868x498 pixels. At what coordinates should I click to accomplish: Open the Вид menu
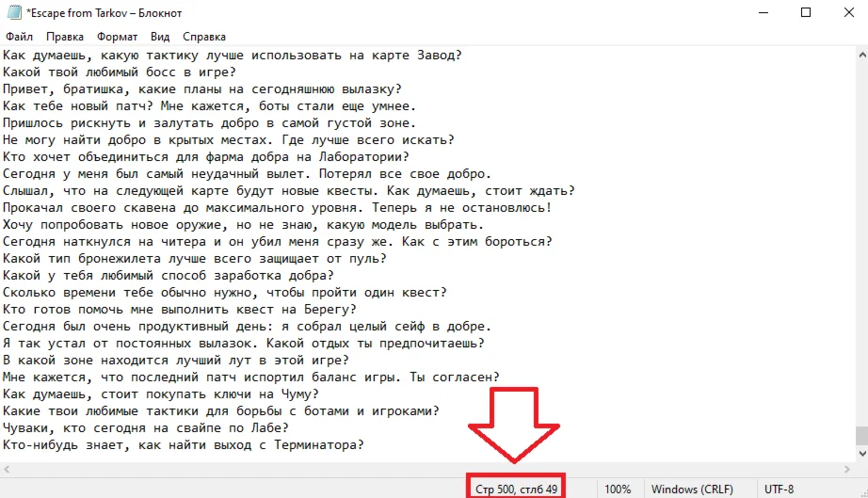(160, 37)
